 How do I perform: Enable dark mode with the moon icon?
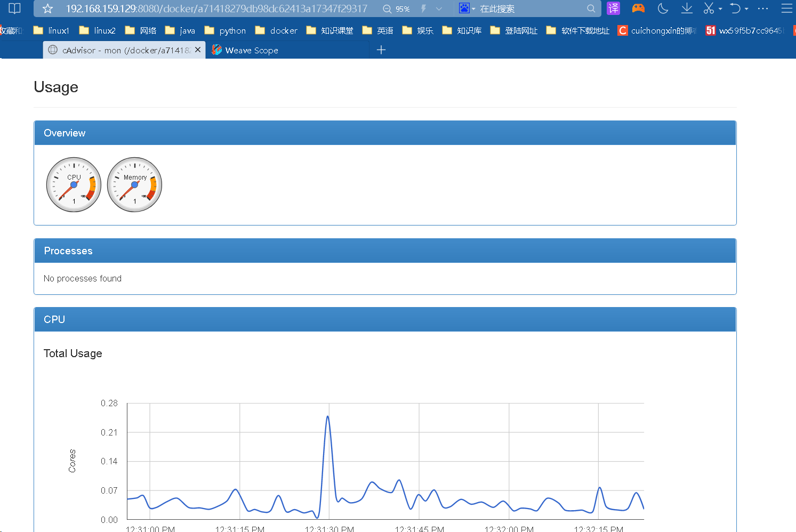[x=662, y=9]
